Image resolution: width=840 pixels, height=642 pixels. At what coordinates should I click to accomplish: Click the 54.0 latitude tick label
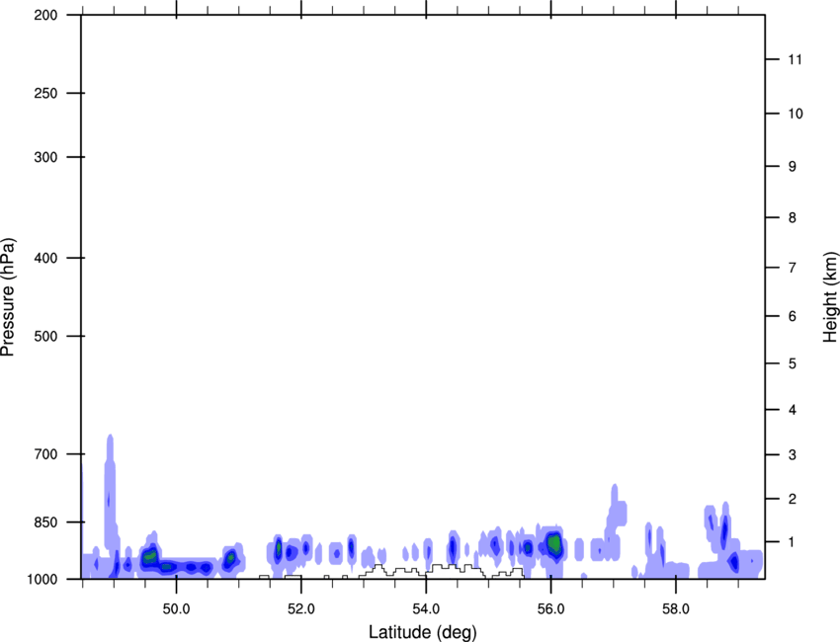(426, 609)
